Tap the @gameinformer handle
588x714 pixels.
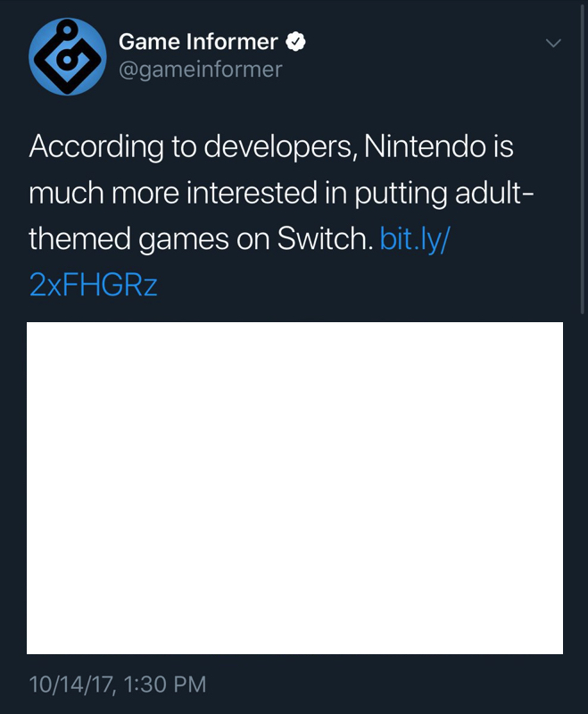click(200, 70)
